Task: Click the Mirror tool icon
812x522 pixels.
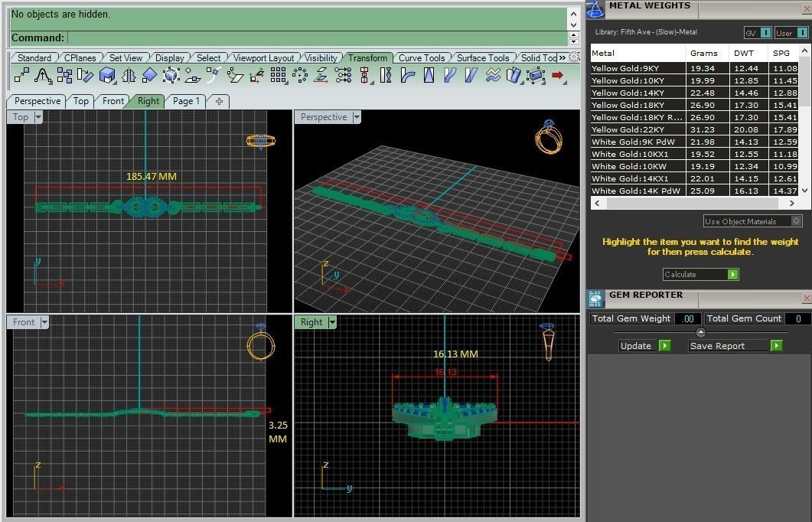Action: coord(129,76)
